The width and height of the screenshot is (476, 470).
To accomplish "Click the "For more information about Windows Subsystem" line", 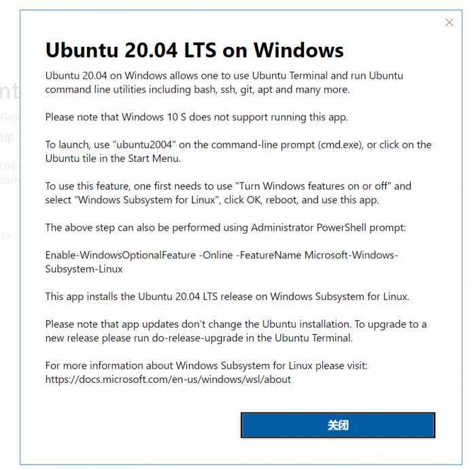I will click(206, 366).
